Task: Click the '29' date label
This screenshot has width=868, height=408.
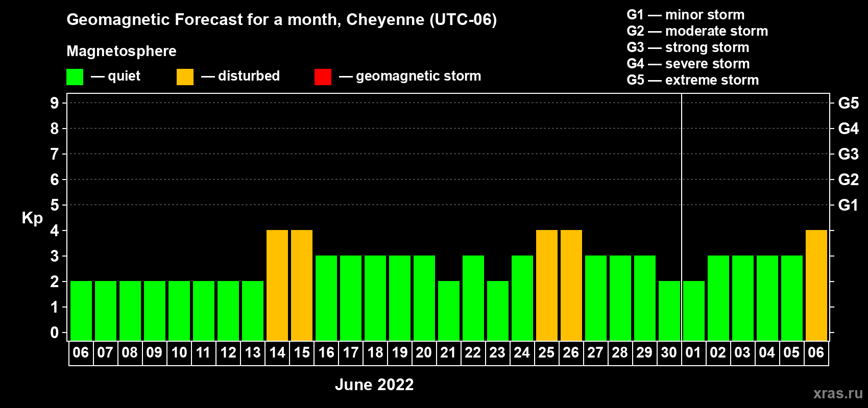Action: 644,353
